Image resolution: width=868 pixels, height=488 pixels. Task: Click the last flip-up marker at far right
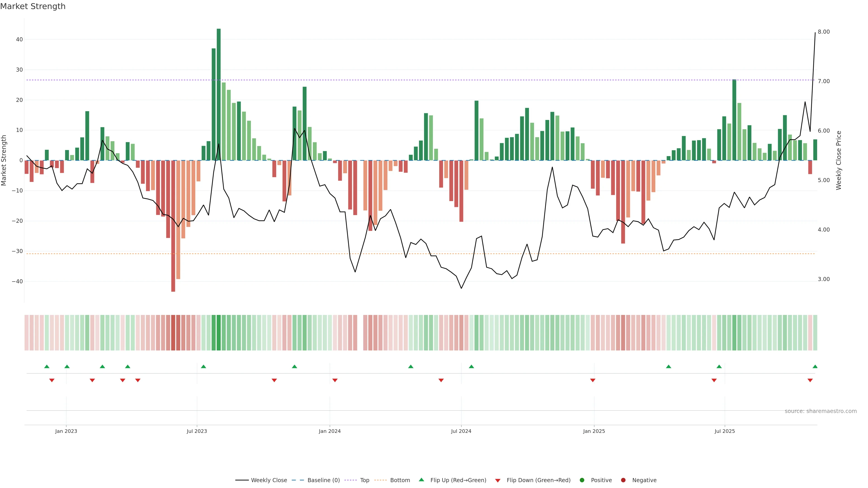pyautogui.click(x=815, y=366)
